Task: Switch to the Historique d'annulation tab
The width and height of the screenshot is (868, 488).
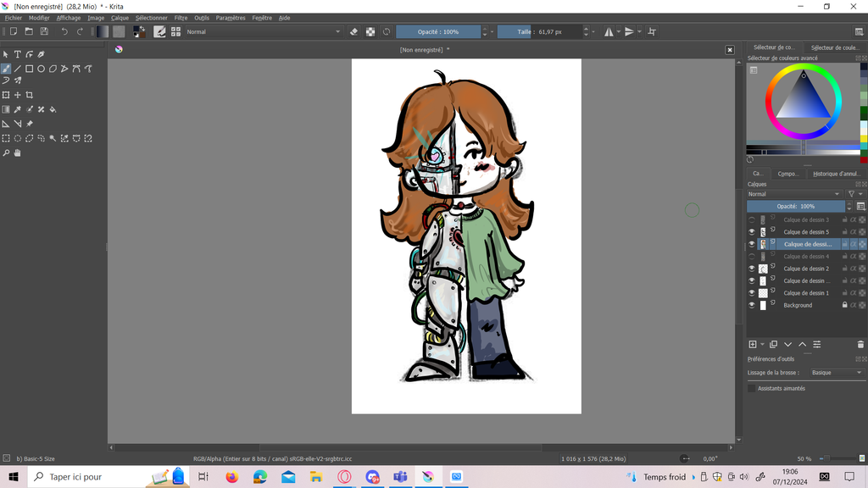Action: point(836,174)
